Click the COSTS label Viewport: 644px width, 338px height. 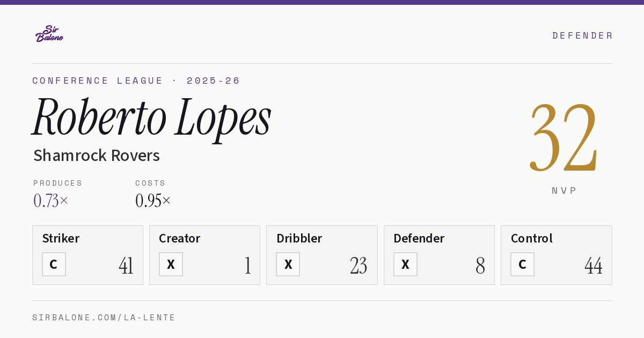[x=151, y=183]
